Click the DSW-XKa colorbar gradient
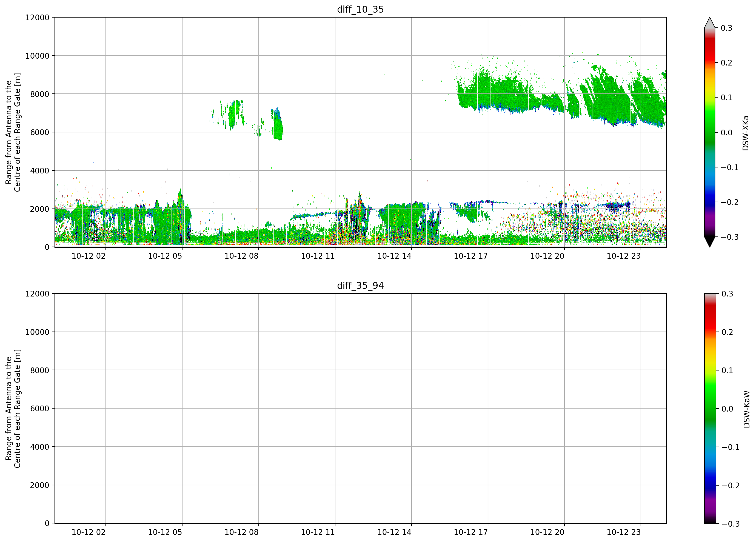The image size is (756, 542). [710, 132]
